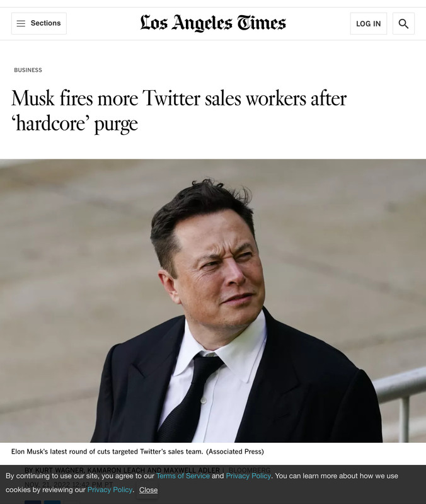Open Privacy Policy link next to Close
The image size is (426, 504).
pyautogui.click(x=110, y=490)
